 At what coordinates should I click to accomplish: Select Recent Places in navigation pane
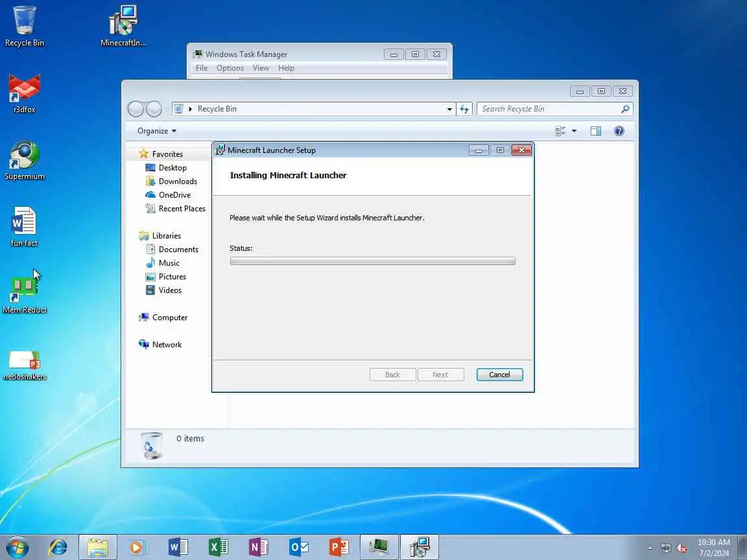coord(175,209)
